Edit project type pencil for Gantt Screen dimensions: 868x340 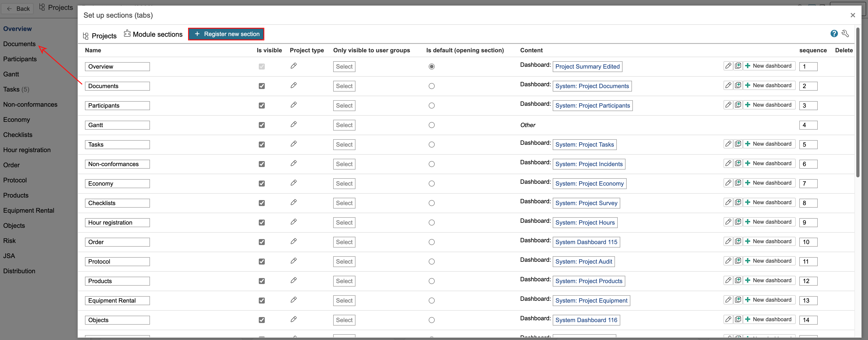[x=293, y=125]
